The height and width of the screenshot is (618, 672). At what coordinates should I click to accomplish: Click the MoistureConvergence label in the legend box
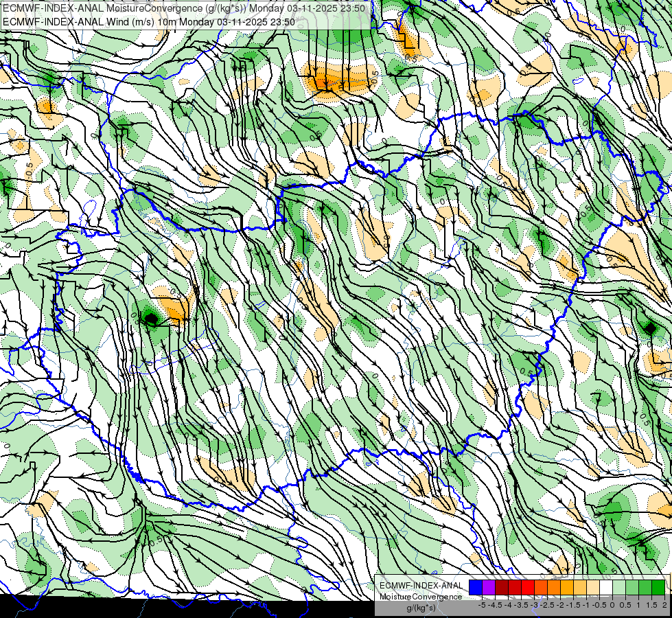421,597
